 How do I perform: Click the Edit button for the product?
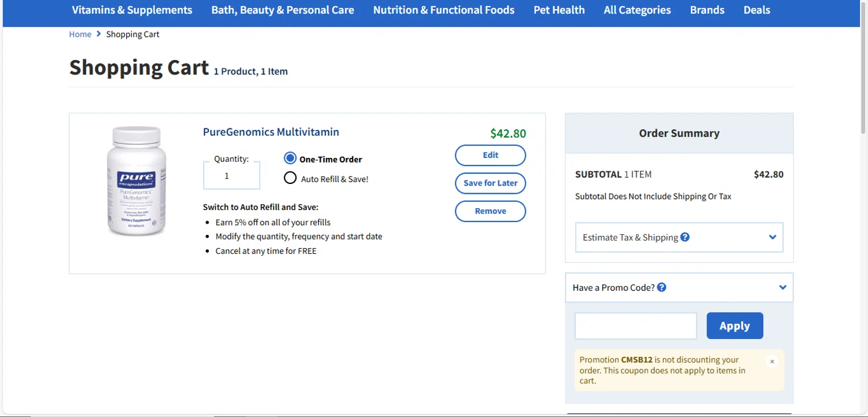coord(490,155)
